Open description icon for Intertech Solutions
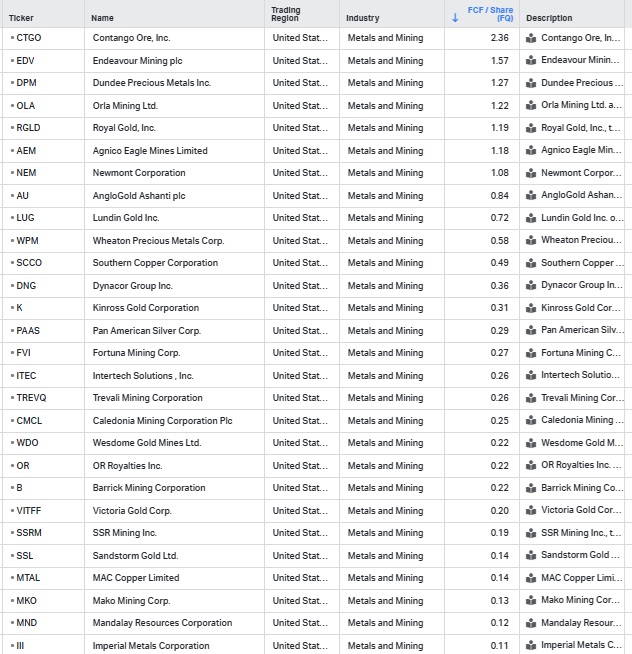Screen dimensions: 632x654 pyautogui.click(x=531, y=376)
